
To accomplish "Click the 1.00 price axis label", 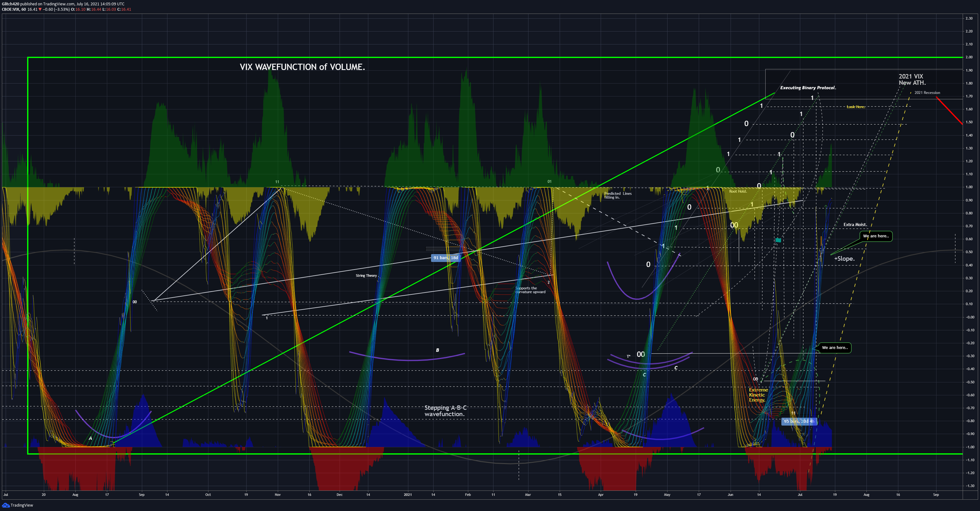I will [x=969, y=187].
